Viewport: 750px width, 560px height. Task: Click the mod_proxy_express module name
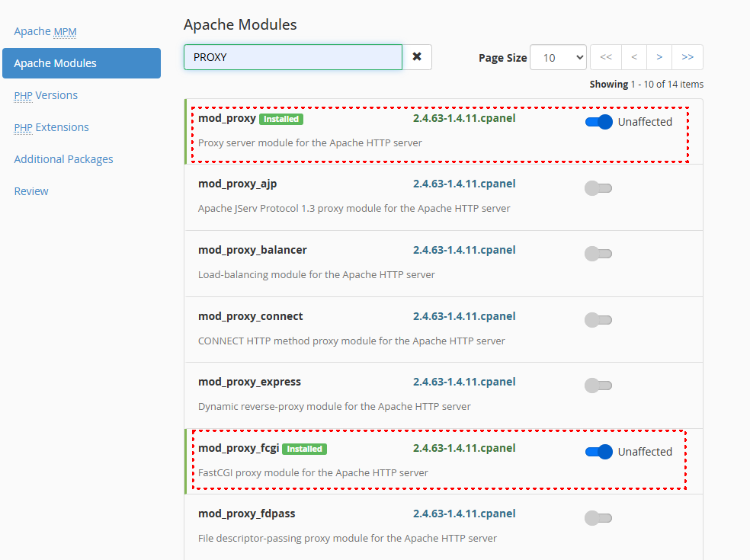[250, 382]
